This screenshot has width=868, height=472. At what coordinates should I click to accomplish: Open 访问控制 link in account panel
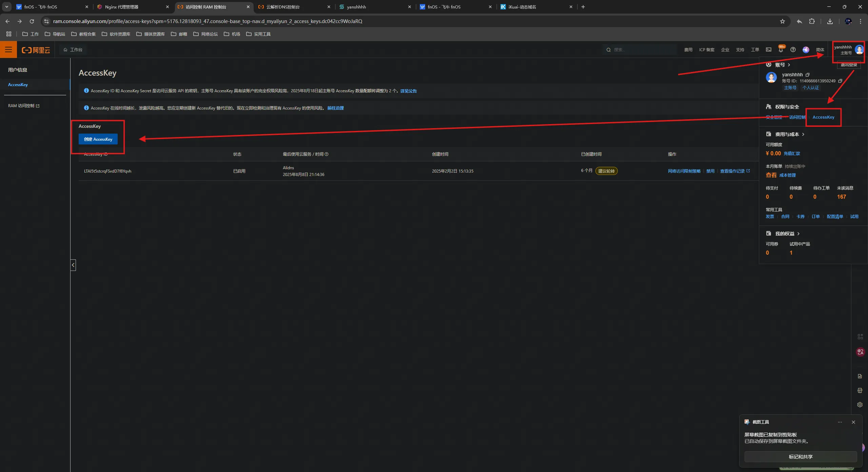pyautogui.click(x=797, y=117)
